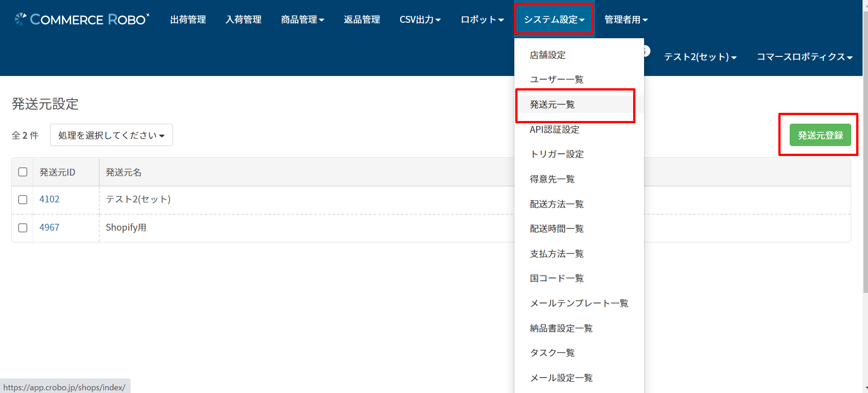
Task: Open メール設定一覧 from the menu
Action: (579, 378)
